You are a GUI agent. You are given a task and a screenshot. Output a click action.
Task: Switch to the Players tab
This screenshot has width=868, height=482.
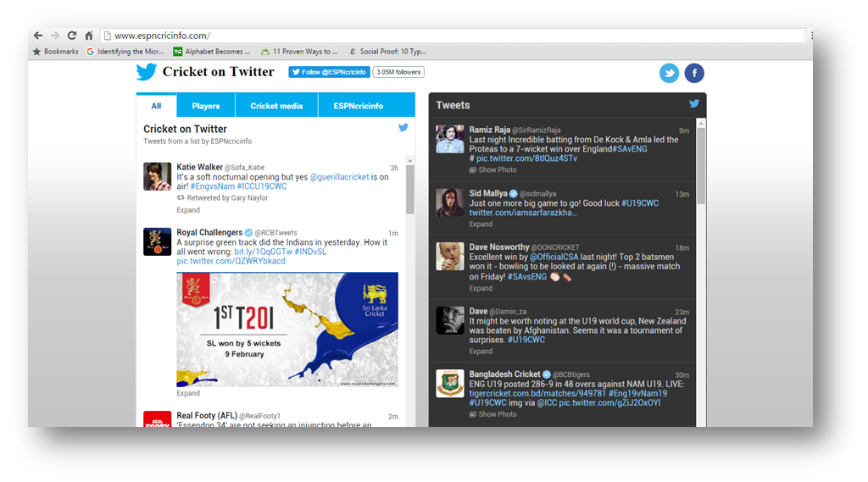(x=206, y=106)
